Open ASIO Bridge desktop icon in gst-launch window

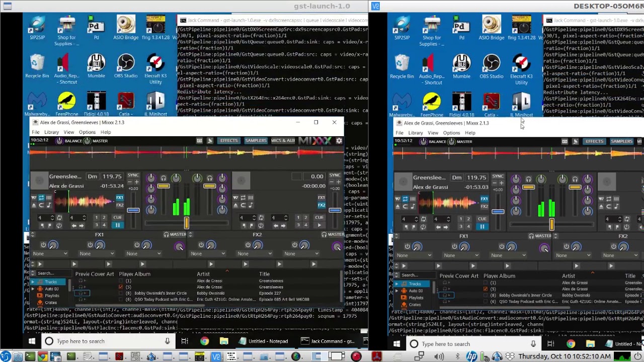pyautogui.click(x=125, y=28)
